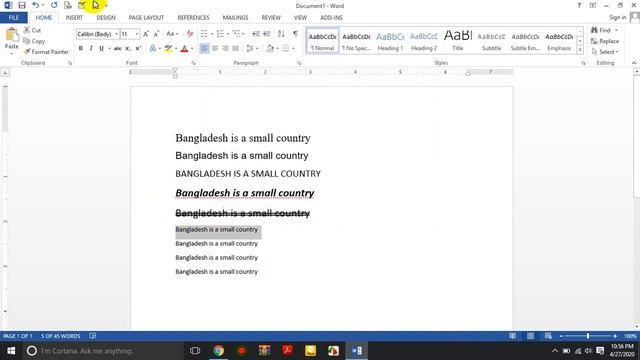Switch to Read Mode view
This screenshot has width=640, height=360.
point(512,336)
